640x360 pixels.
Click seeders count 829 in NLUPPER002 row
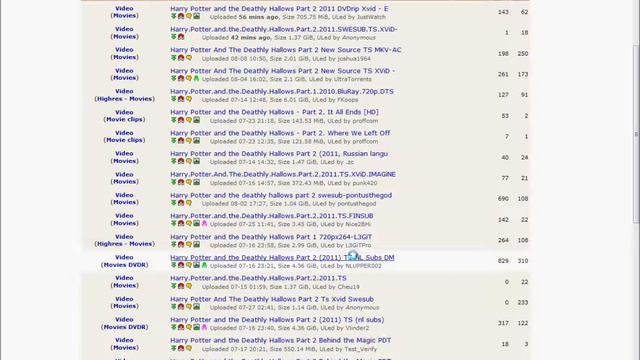[503, 261]
